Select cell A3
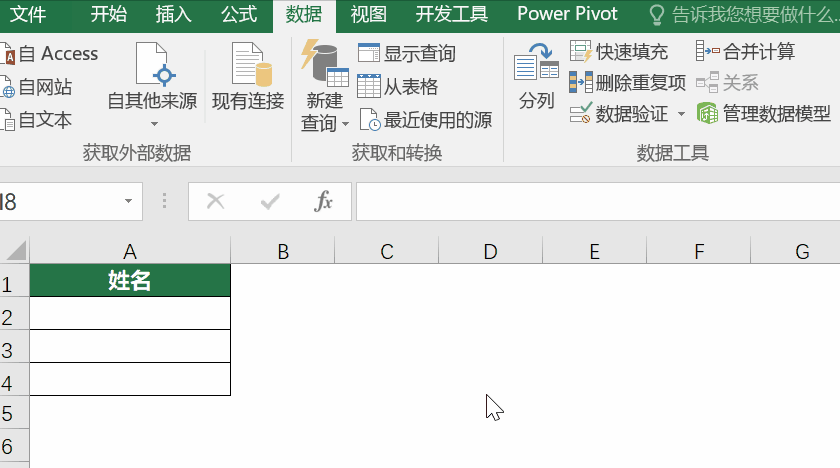The width and height of the screenshot is (840, 468). coord(130,346)
